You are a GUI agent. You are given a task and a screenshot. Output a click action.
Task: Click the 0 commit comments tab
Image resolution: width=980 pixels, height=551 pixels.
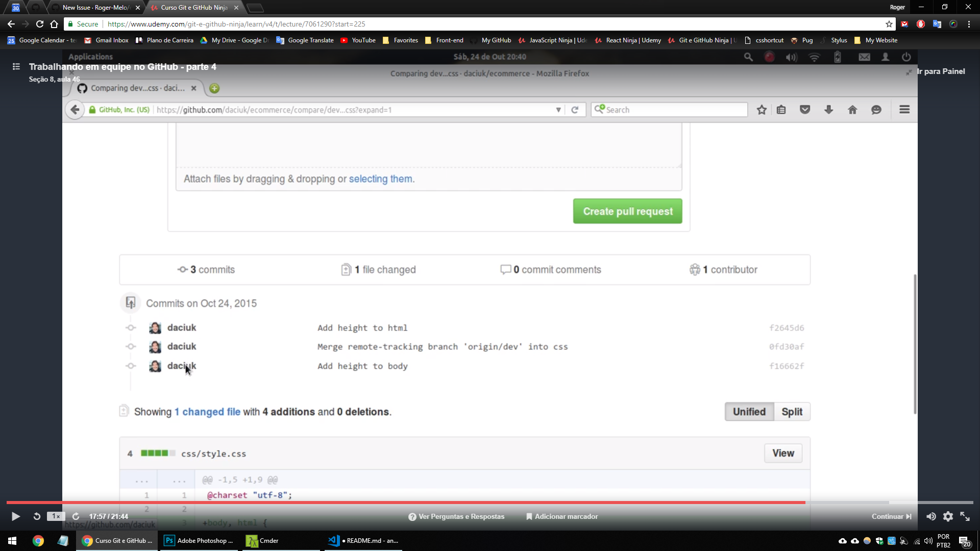(551, 269)
